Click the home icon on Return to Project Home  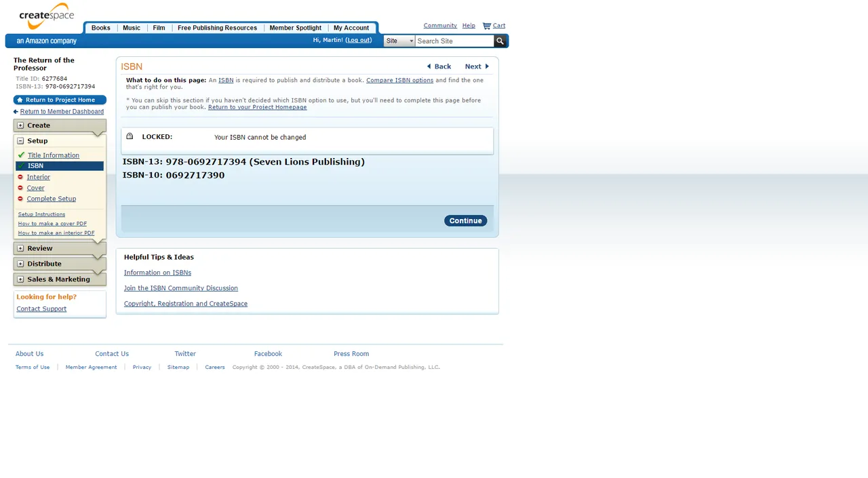tap(20, 100)
